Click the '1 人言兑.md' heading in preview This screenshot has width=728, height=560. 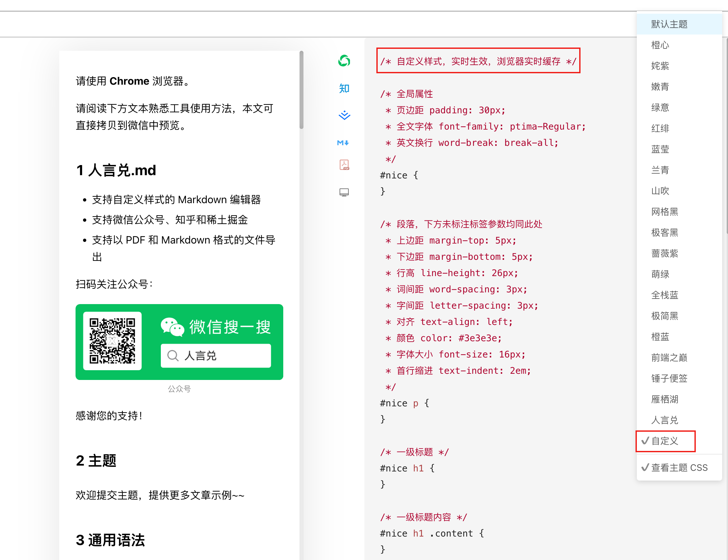[116, 170]
